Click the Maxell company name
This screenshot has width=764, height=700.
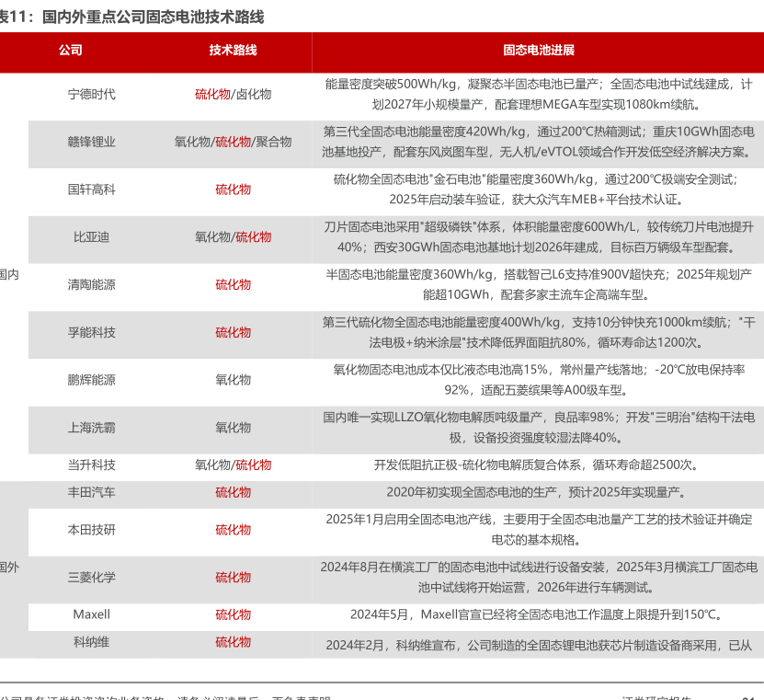[x=91, y=614]
